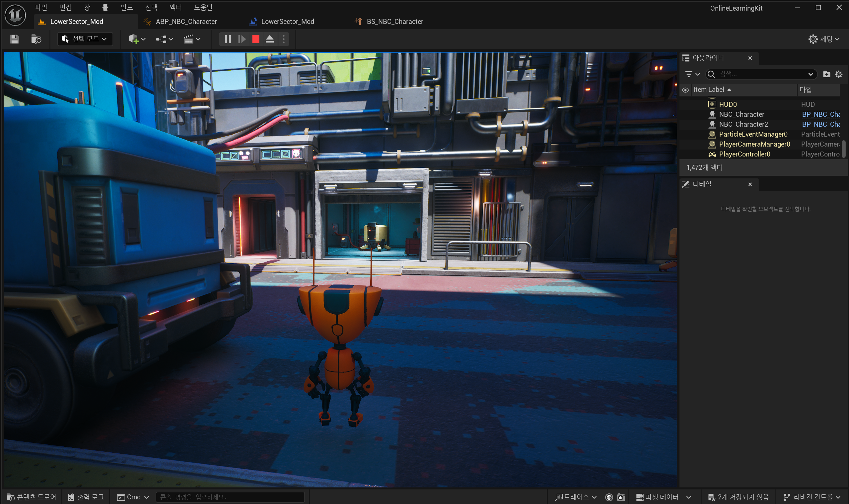Pause the play-in-editor simulation
The height and width of the screenshot is (504, 849).
[228, 39]
